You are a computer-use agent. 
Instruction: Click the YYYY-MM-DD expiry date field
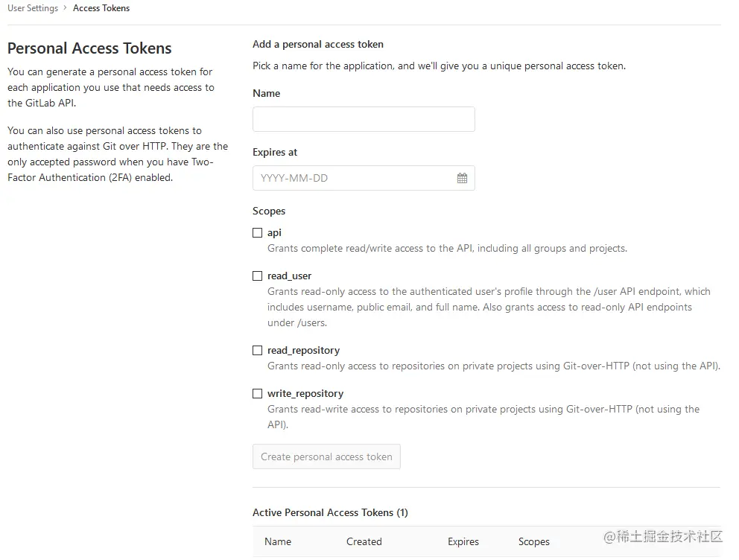point(354,178)
